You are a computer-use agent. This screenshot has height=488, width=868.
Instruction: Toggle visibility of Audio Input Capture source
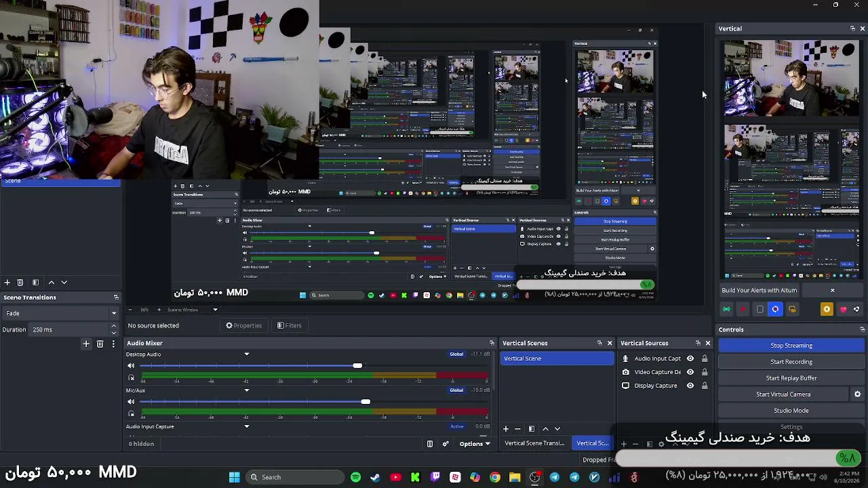690,359
